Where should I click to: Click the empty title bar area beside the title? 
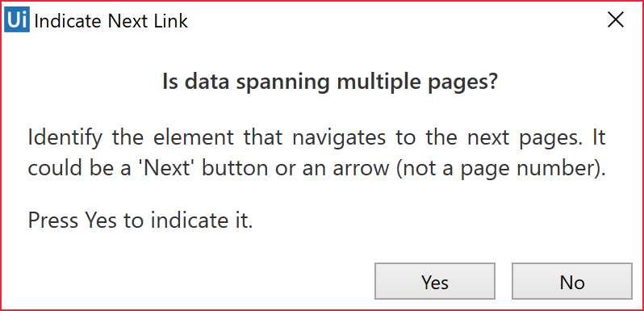[x=395, y=20]
